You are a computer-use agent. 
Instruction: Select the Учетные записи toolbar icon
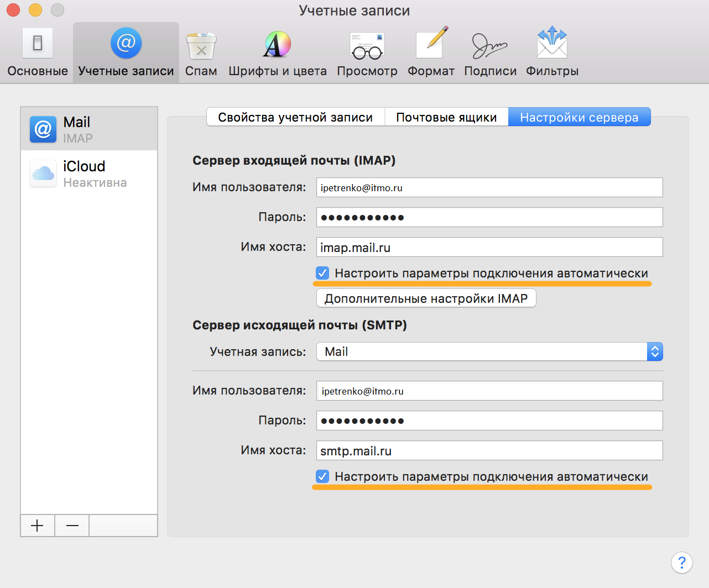126,53
